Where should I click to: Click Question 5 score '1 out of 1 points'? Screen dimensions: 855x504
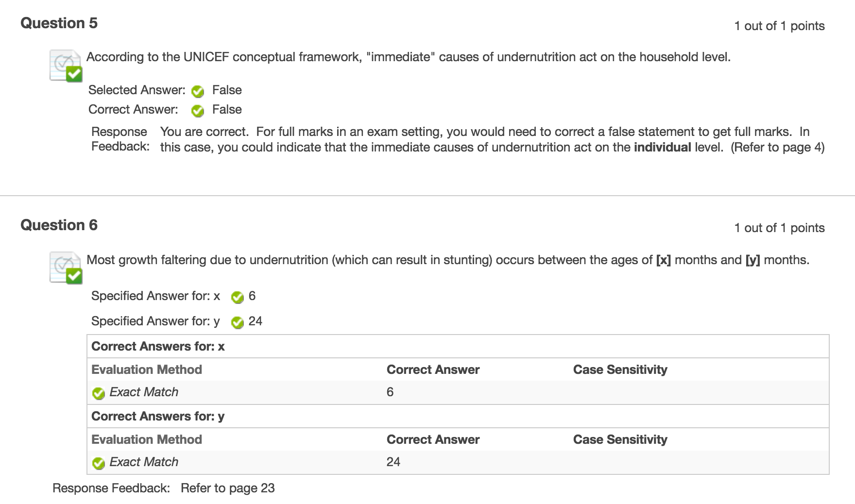tap(779, 26)
